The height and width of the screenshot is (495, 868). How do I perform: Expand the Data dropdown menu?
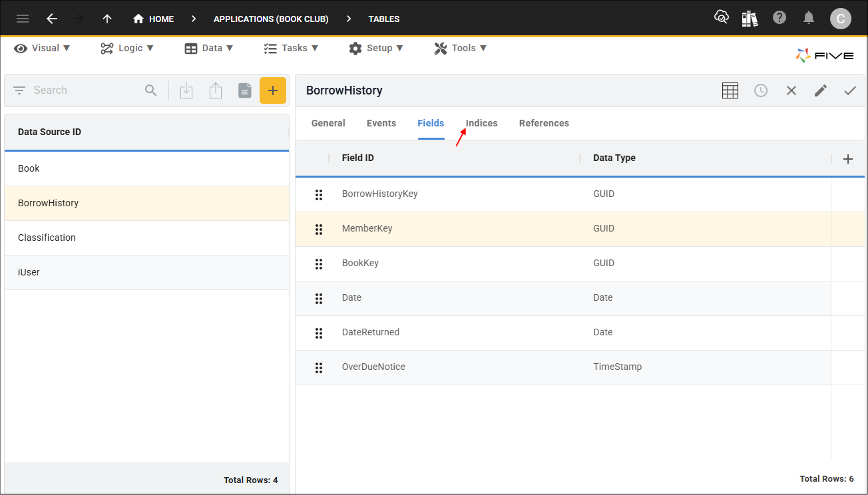click(x=209, y=48)
